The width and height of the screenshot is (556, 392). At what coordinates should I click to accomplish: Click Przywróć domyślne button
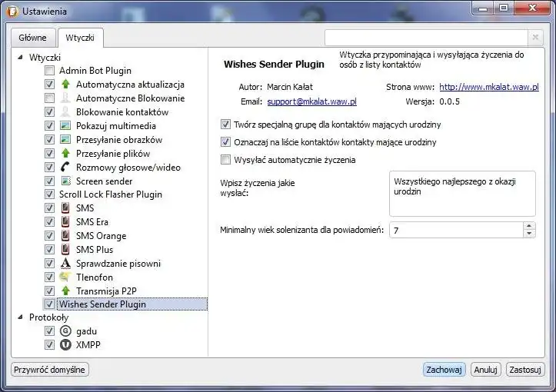tap(50, 370)
